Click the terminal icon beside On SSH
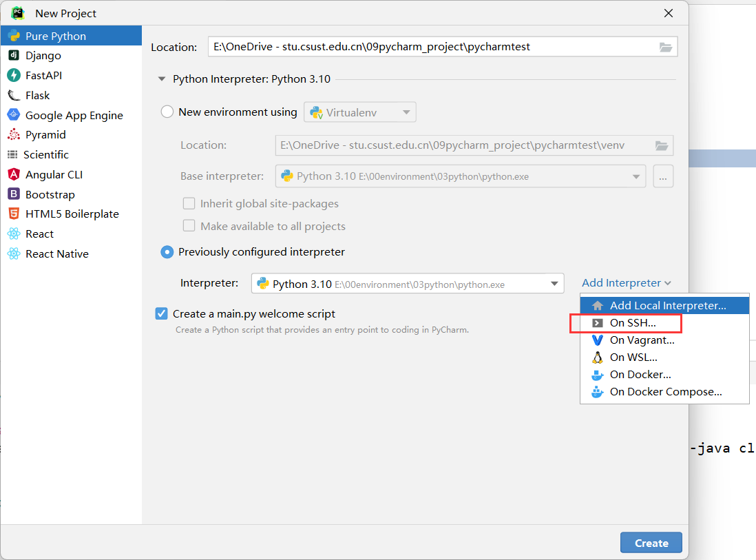The height and width of the screenshot is (560, 756). [x=598, y=323]
